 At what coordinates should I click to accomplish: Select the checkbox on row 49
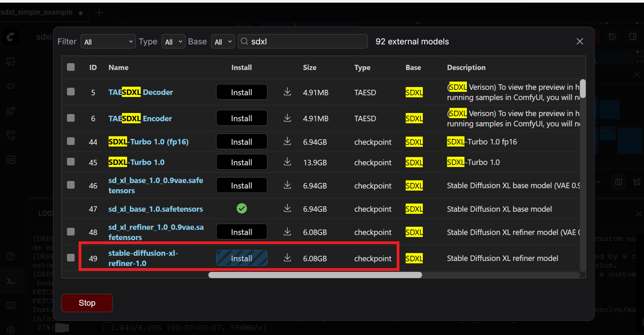(x=71, y=258)
